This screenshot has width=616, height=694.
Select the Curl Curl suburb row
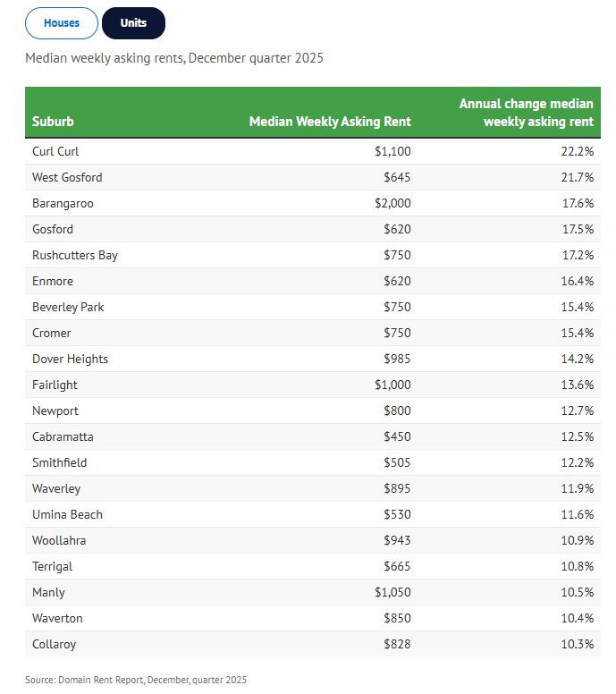pyautogui.click(x=312, y=151)
